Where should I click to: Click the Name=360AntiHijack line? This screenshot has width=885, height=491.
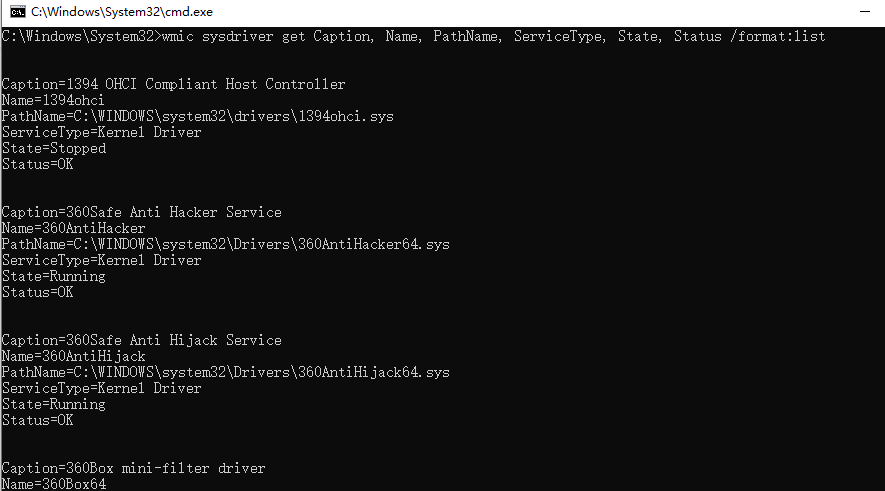pos(73,357)
